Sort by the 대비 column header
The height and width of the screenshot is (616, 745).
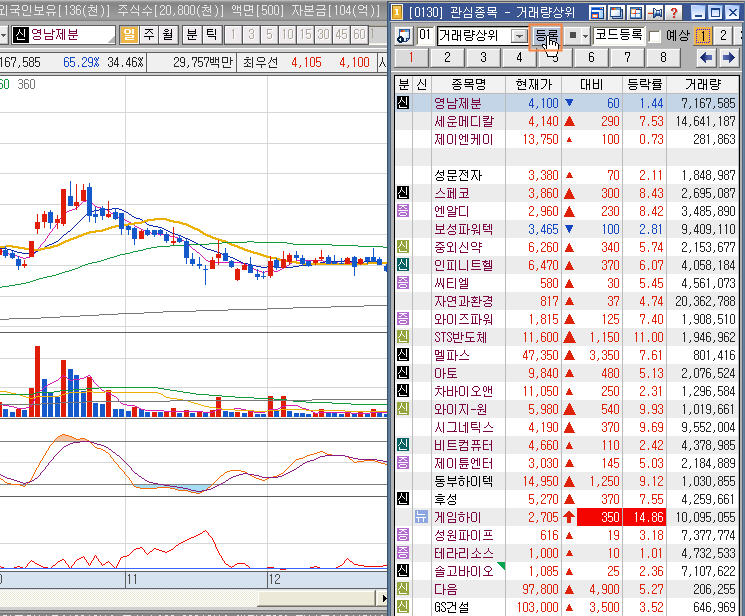(592, 85)
